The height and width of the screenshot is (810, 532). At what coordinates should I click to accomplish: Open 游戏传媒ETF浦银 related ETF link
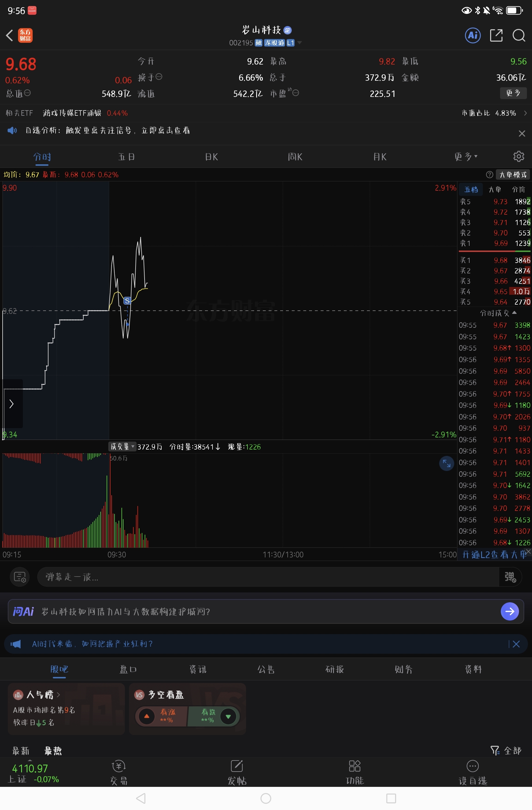tap(72, 113)
